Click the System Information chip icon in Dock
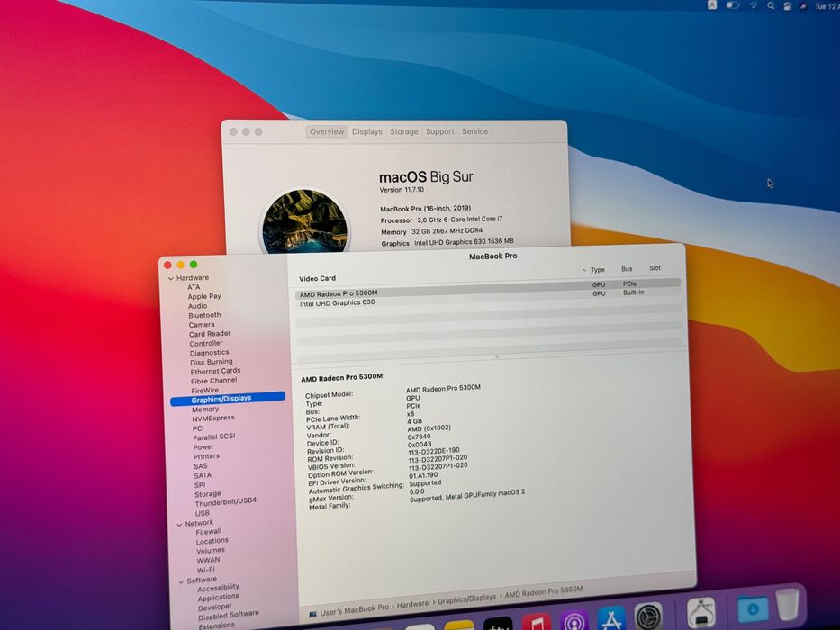Screen dimensions: 840x630 [701, 612]
